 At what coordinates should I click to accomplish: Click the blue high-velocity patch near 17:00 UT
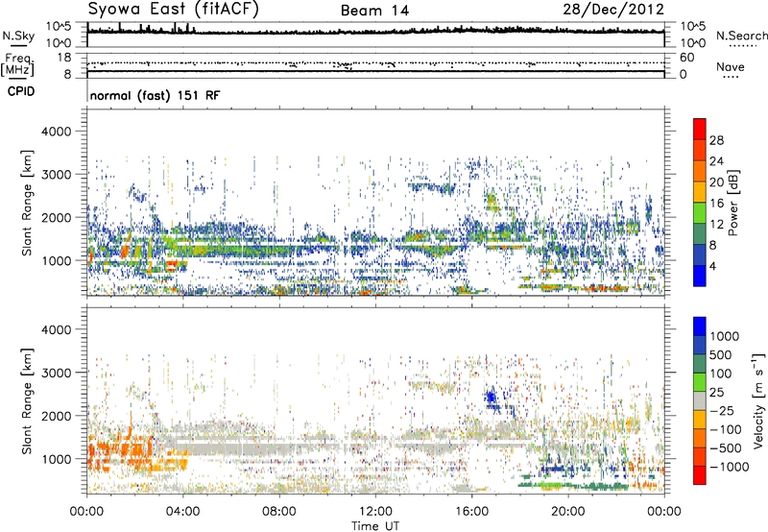click(x=492, y=397)
